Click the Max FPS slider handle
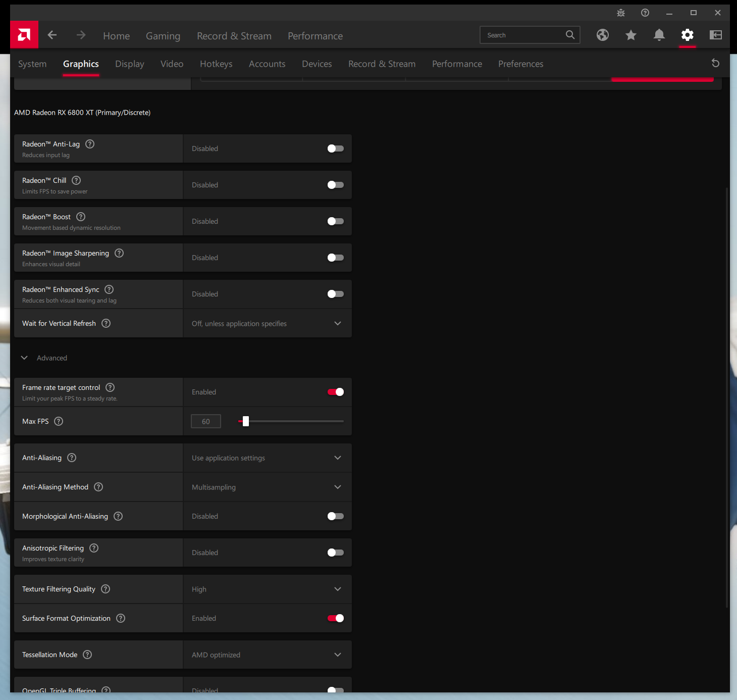 246,421
